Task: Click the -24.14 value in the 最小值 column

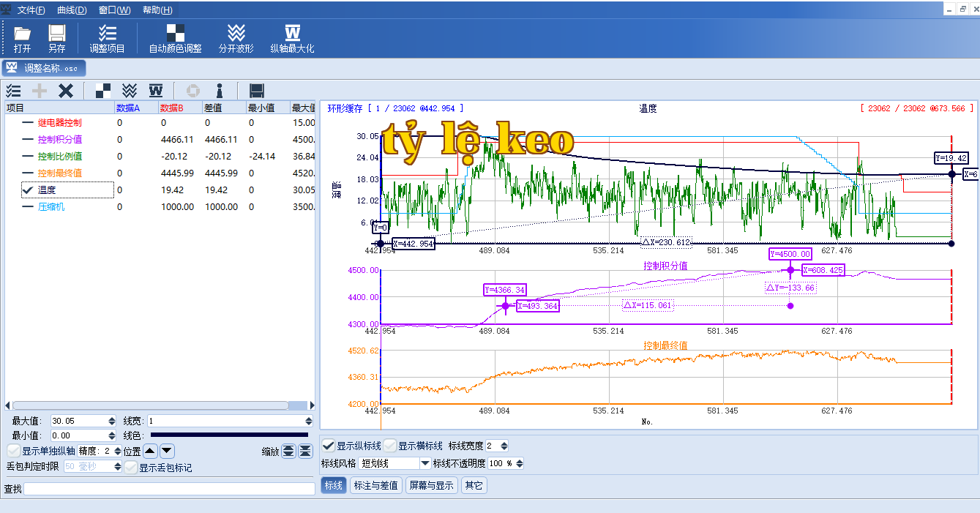Action: point(262,157)
